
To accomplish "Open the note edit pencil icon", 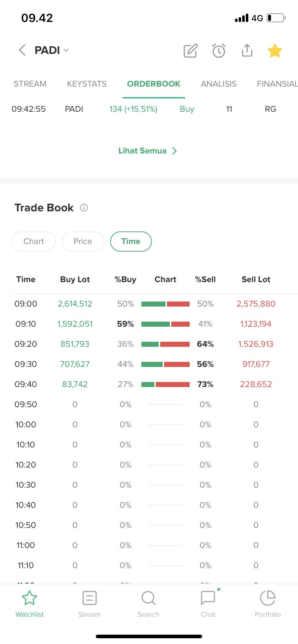I will click(190, 51).
